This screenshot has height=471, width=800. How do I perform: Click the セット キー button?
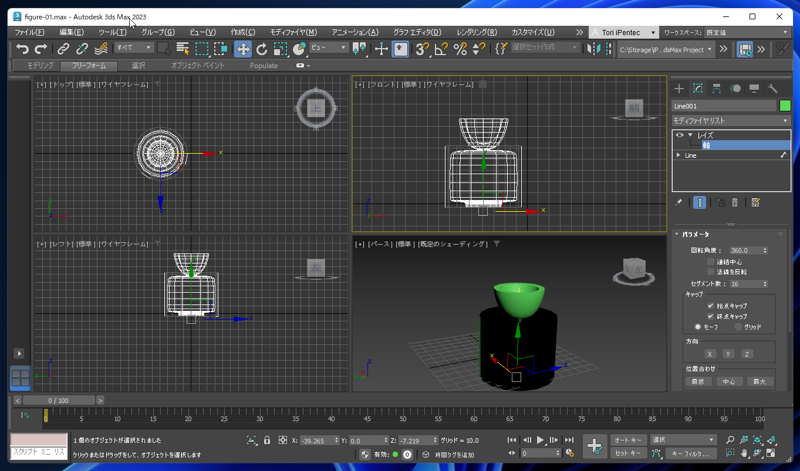[628, 453]
